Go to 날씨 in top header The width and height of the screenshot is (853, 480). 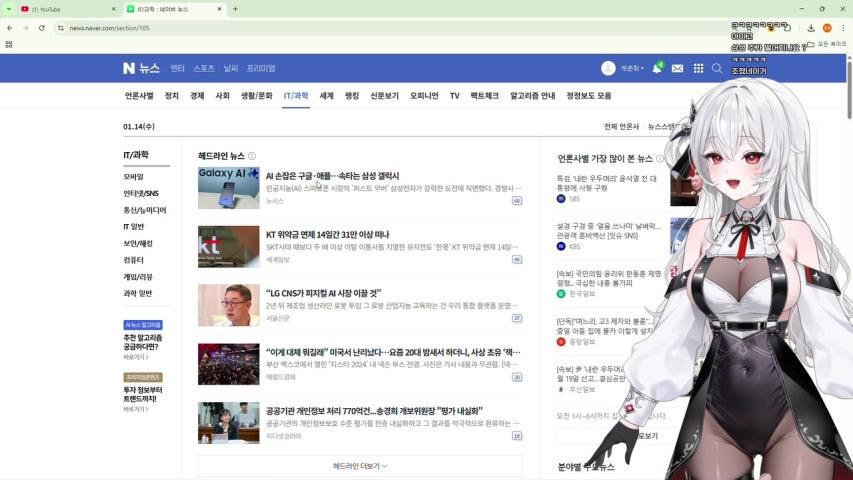click(231, 69)
